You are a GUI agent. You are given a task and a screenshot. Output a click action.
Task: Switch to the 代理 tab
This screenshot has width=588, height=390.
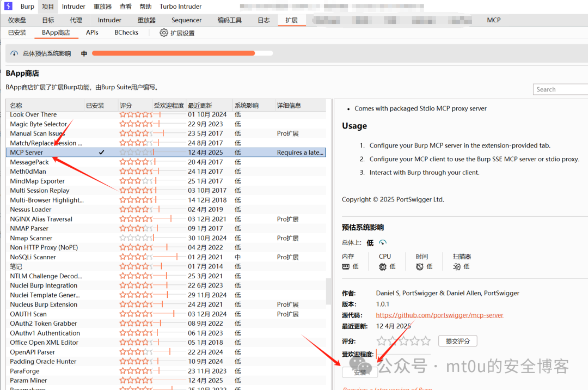76,20
